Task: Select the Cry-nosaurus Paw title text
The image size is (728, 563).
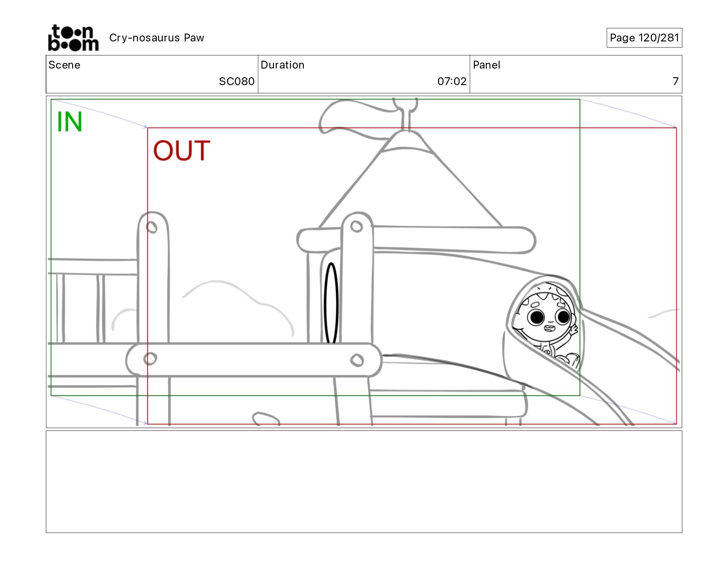Action: 157,38
